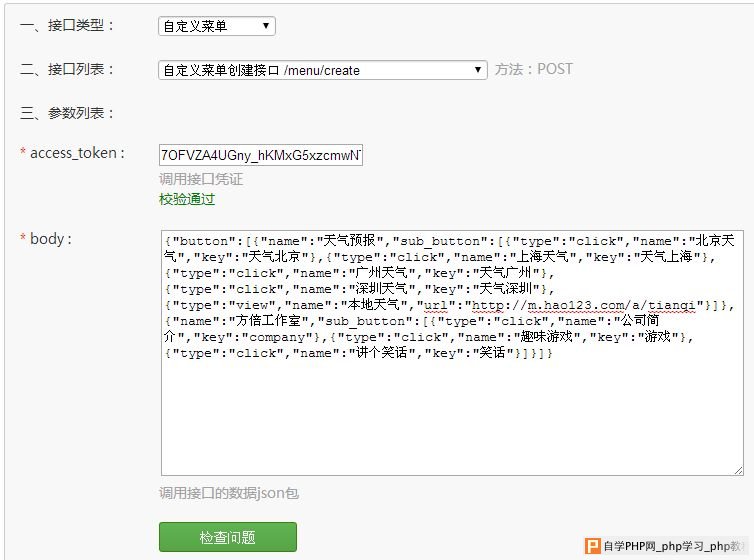Open the 接口列表 dropdown showing /menu/create
Viewport: 754px width, 560px height.
pos(323,70)
